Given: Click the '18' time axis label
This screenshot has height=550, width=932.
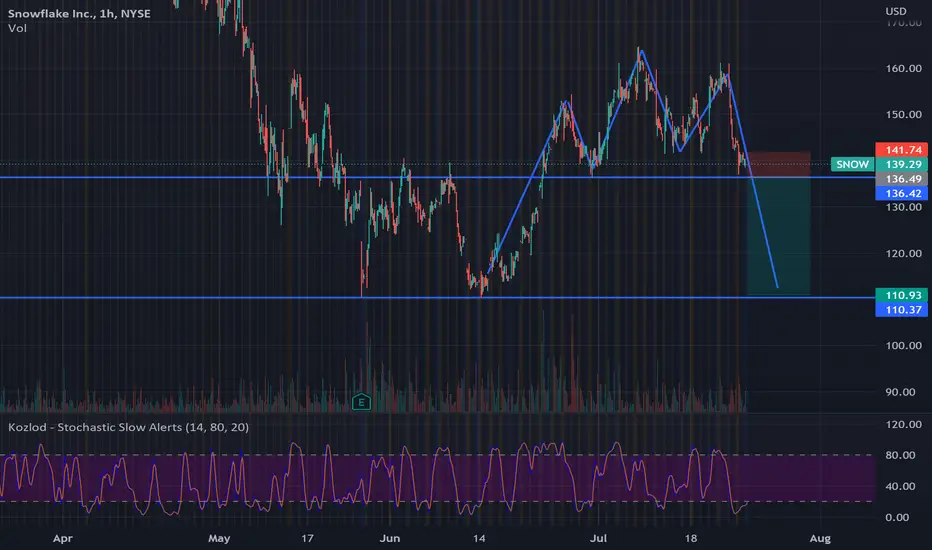Looking at the screenshot, I should 690,538.
